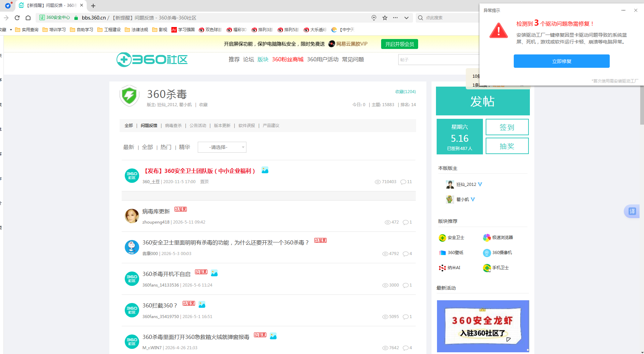Sort posts by 精华
The width and height of the screenshot is (644, 354).
pos(184,147)
